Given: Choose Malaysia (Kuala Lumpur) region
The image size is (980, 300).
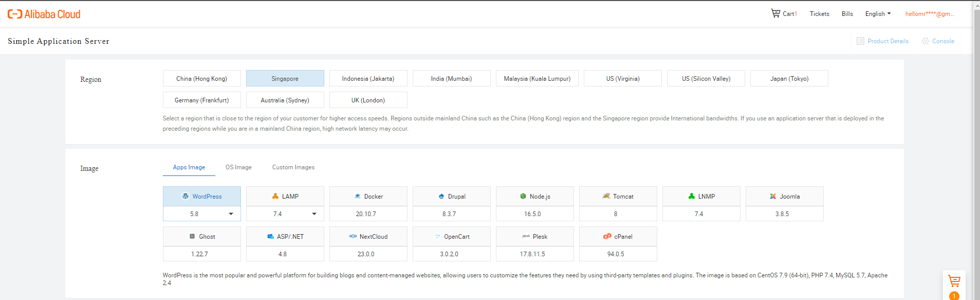Looking at the screenshot, I should click(537, 78).
